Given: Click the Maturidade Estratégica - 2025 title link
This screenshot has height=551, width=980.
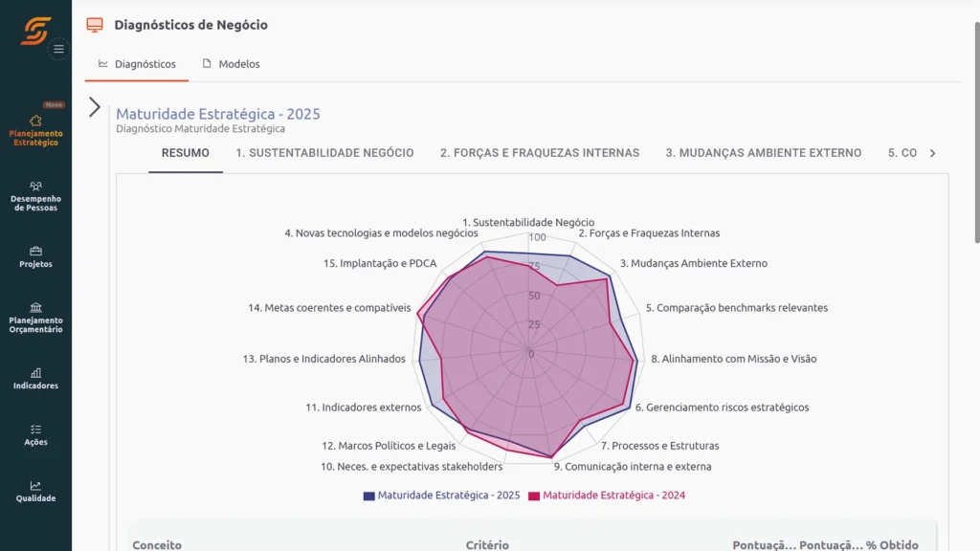Looking at the screenshot, I should [218, 114].
